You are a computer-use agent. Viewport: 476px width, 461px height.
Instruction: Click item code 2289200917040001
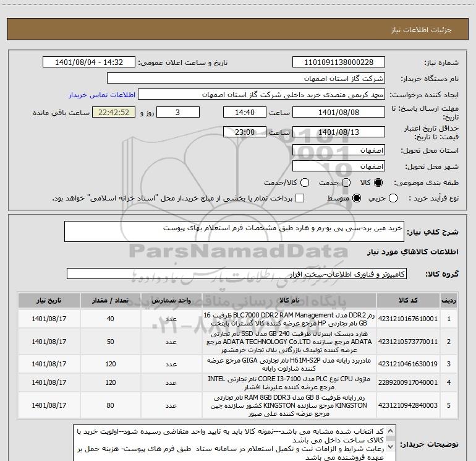click(x=408, y=382)
